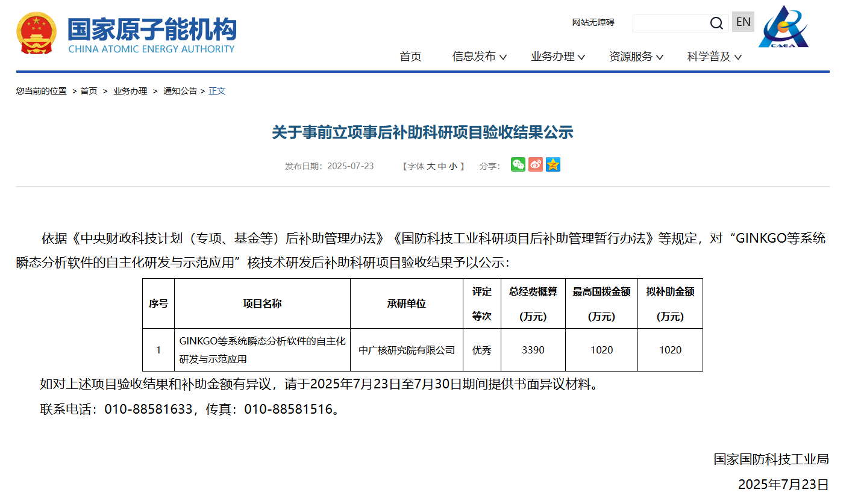Set font size to 中
Screen dimensions: 858x504
coord(442,166)
